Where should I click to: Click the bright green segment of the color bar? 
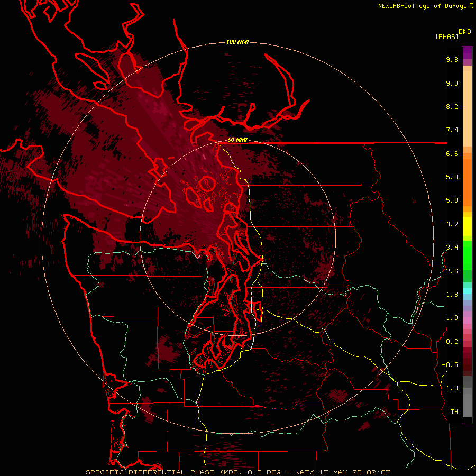467,255
